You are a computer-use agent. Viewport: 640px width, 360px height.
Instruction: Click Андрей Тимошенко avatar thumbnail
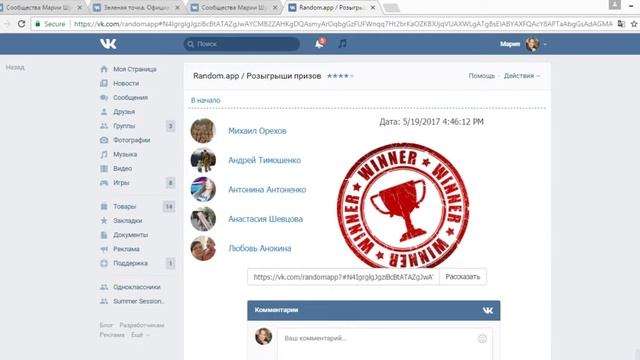(x=203, y=160)
